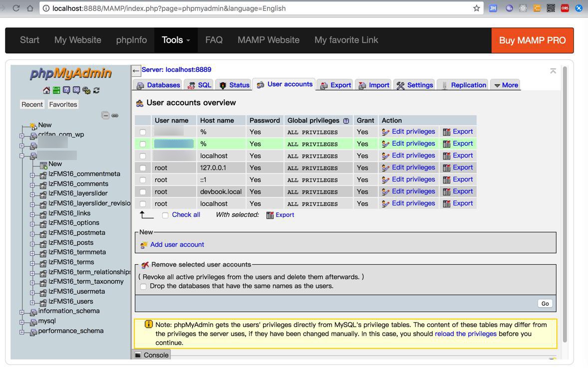The height and width of the screenshot is (368, 588).
Task: Click the Global privileges help icon
Action: [346, 121]
